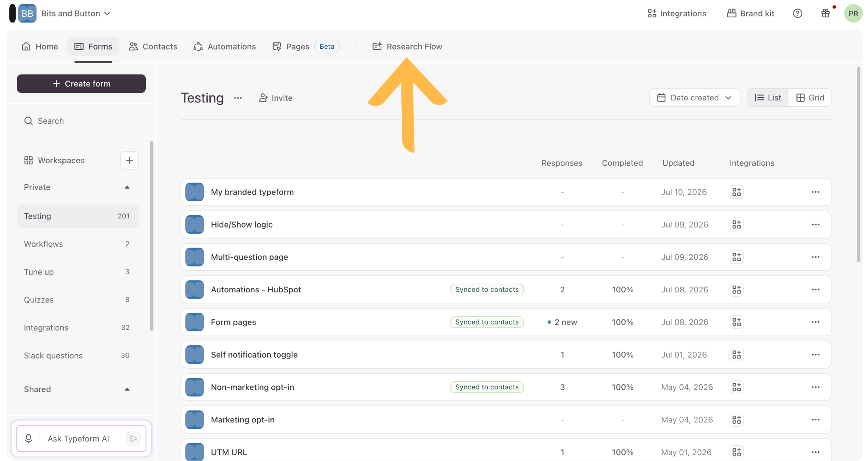This screenshot has width=868, height=461.
Task: Select the Slack questions workspace
Action: [x=78, y=355]
